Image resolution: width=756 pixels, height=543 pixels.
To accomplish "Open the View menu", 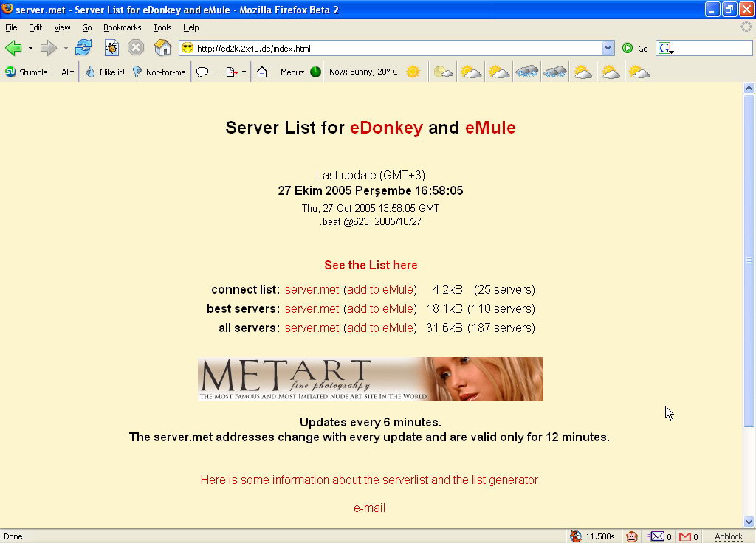I will [62, 27].
